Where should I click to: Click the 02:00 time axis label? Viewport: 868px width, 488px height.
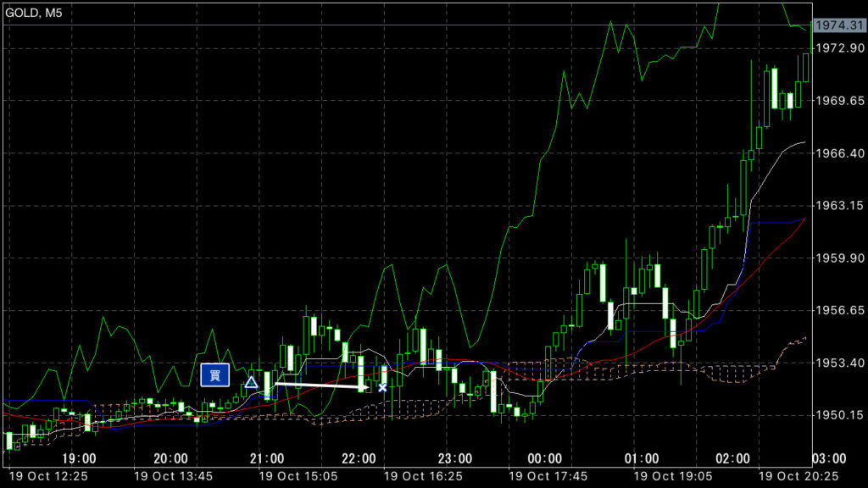pos(732,458)
